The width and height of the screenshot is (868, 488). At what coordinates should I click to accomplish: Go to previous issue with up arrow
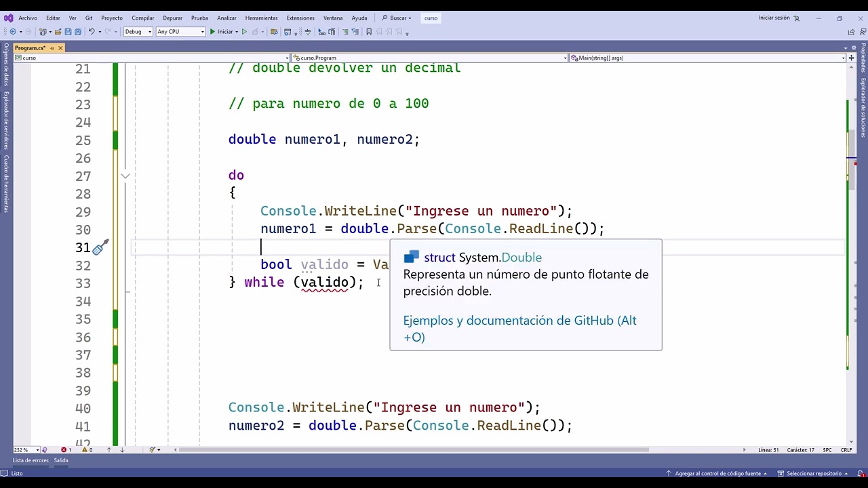point(109,450)
